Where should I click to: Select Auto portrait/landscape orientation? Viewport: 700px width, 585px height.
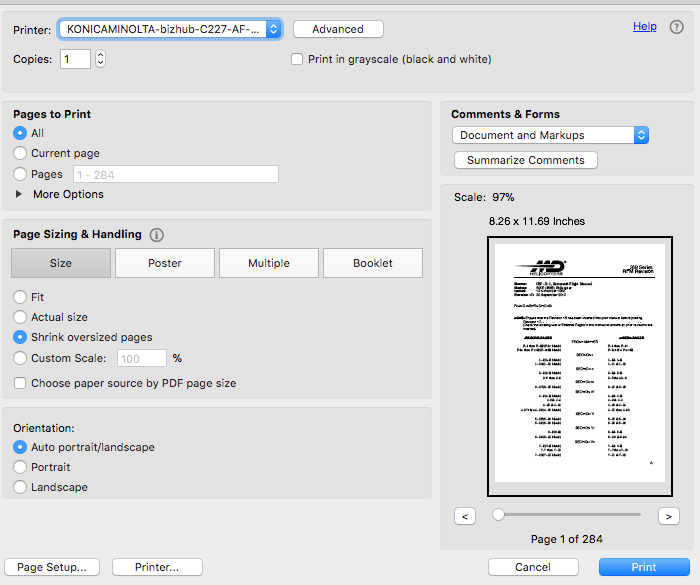tap(20, 447)
